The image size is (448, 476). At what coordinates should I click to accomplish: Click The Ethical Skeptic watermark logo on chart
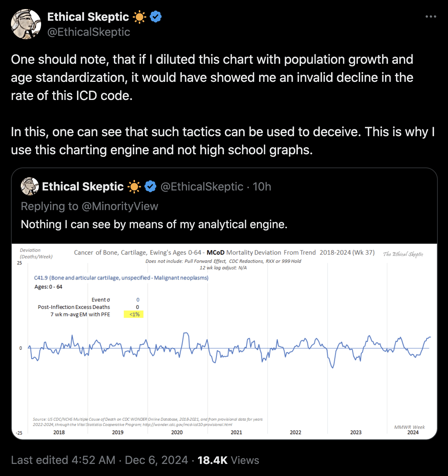click(403, 254)
